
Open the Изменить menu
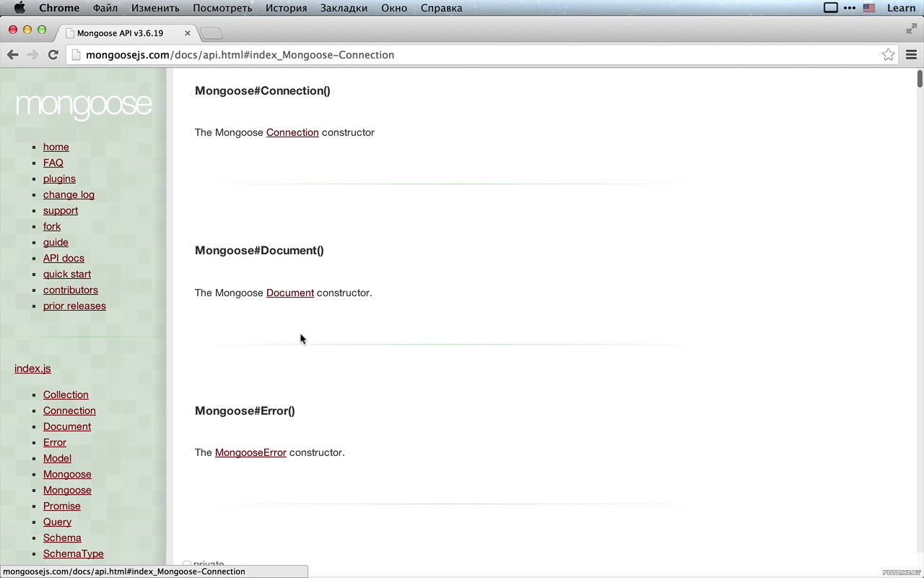pos(155,8)
